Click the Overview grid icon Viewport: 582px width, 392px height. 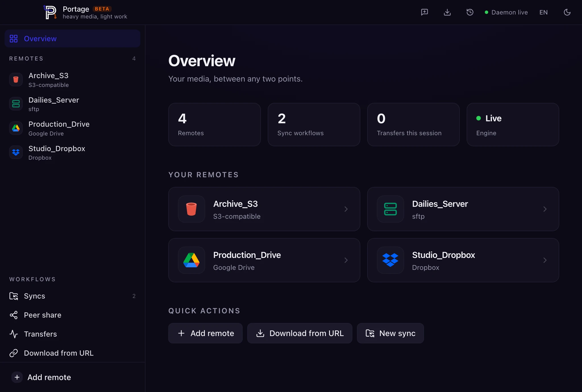[x=14, y=39]
